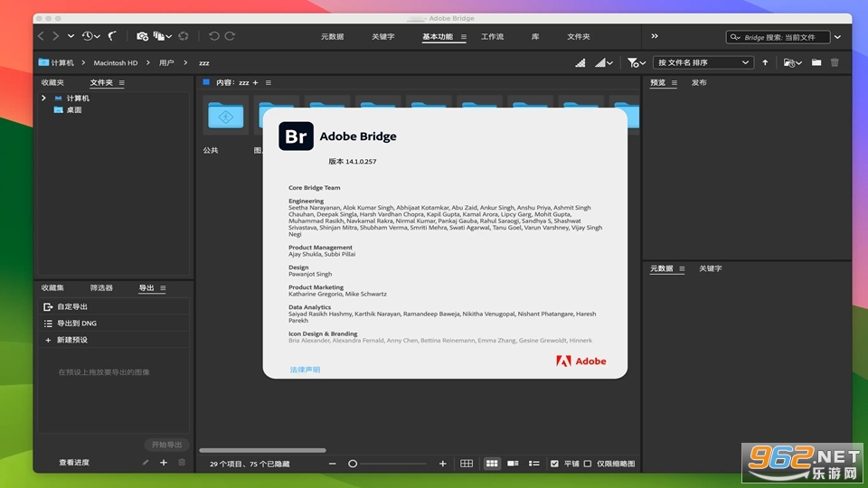The image size is (868, 488).
Task: Switch to the 关键字 workspace
Action: pos(383,36)
